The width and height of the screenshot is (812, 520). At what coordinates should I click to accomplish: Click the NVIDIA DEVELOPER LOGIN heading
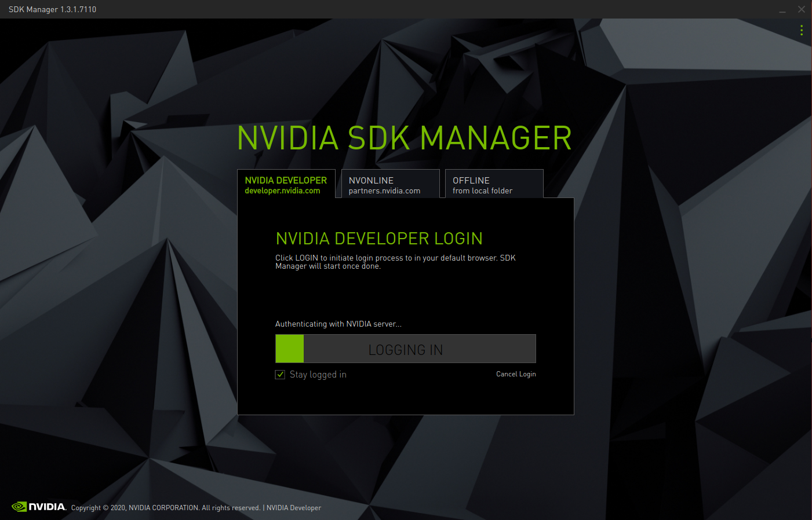pos(379,239)
